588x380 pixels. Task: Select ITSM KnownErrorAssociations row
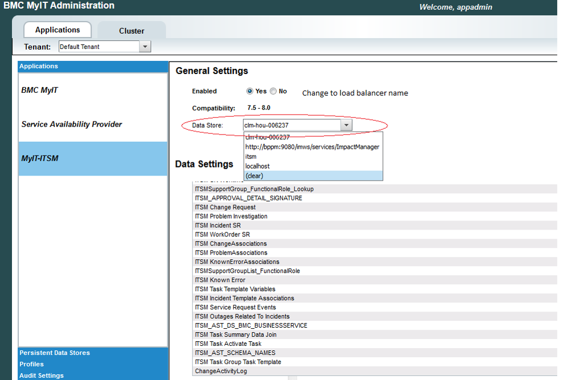375,261
